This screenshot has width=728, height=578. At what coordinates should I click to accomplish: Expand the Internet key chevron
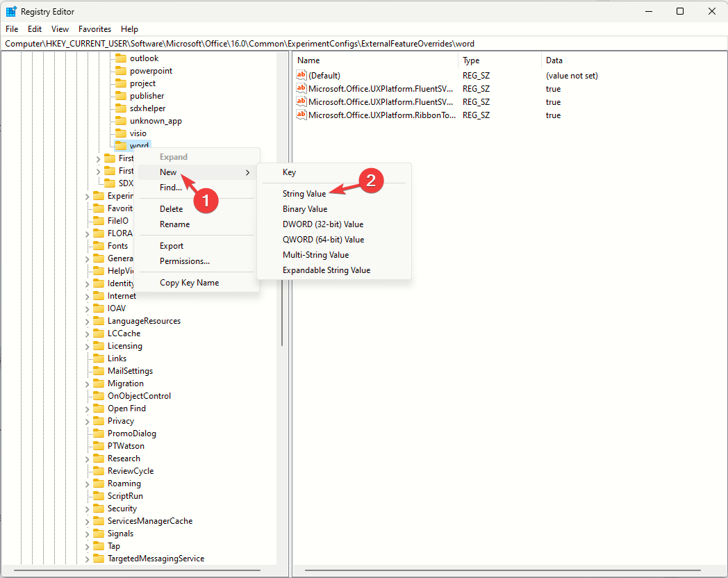pyautogui.click(x=88, y=296)
